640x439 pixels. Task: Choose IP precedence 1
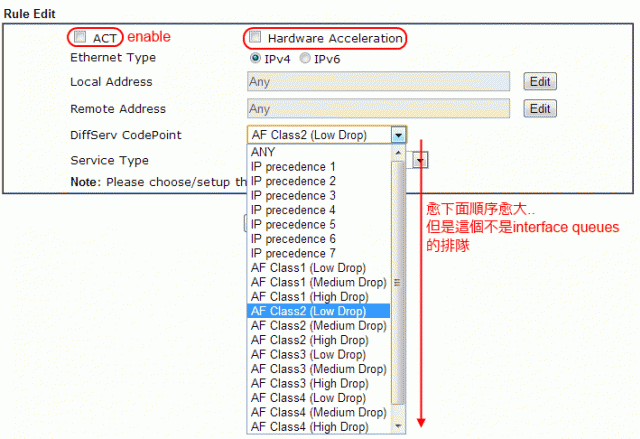(x=318, y=166)
